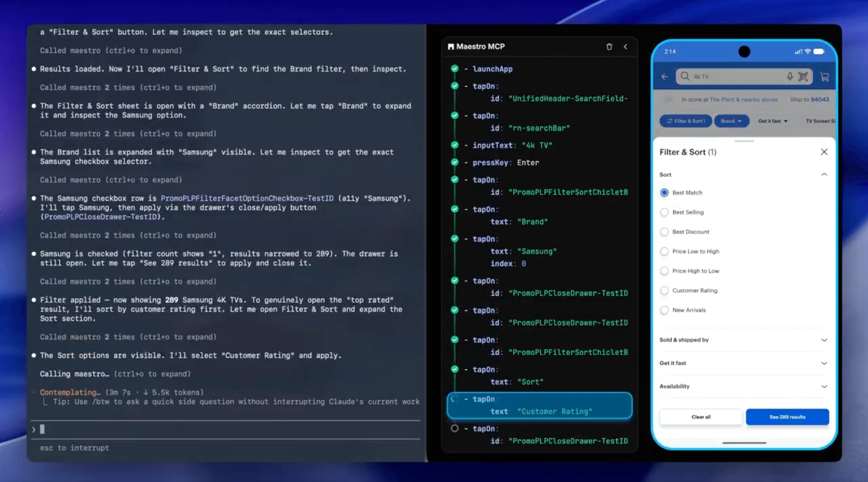Screen dimensions: 868x482
Task: Click the trash icon in Maestro MCP header
Action: 609,46
